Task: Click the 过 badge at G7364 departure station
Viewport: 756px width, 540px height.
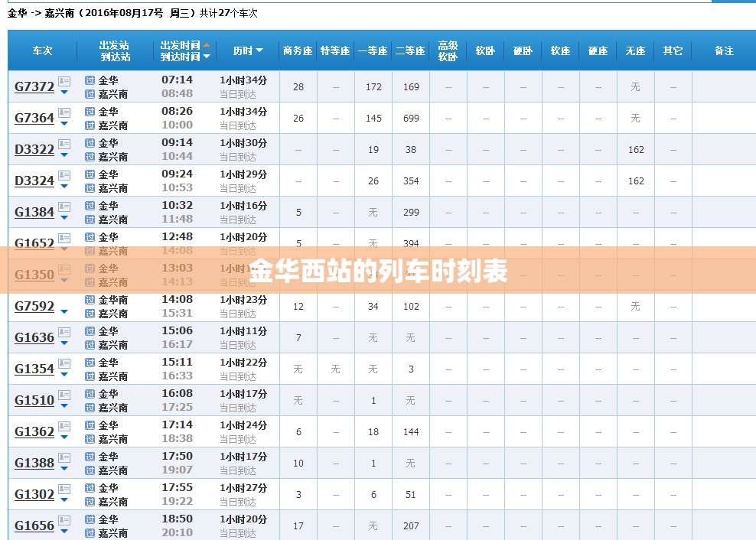Action: tap(90, 112)
